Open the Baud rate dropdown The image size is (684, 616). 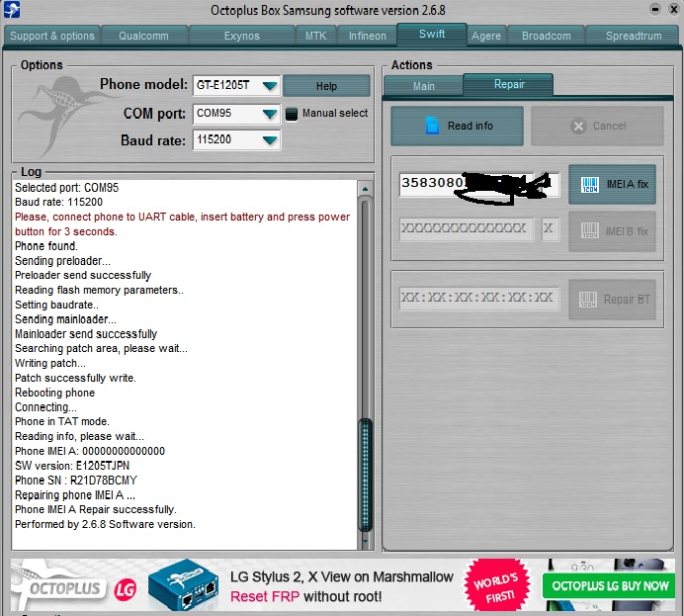pos(270,140)
